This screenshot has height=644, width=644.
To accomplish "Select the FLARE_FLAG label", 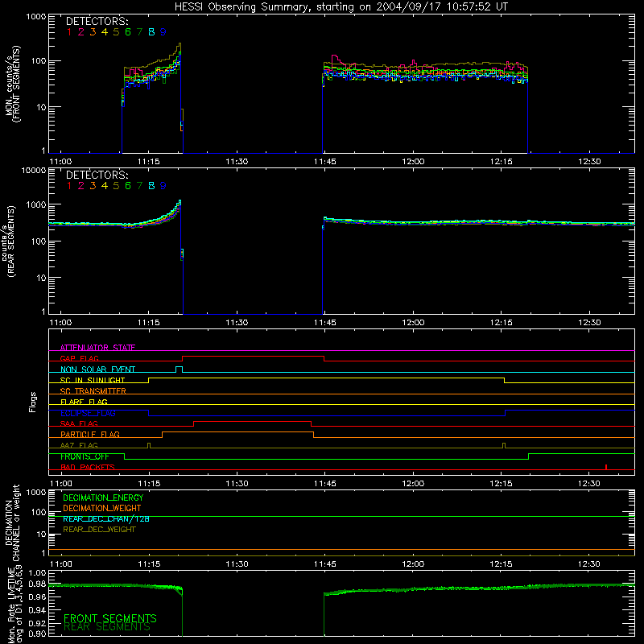I will click(x=84, y=402).
